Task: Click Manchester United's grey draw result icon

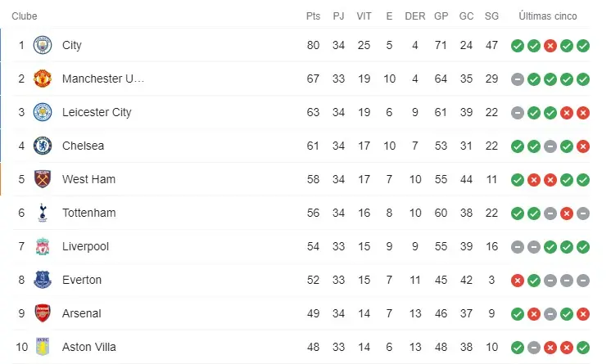Action: [x=518, y=79]
